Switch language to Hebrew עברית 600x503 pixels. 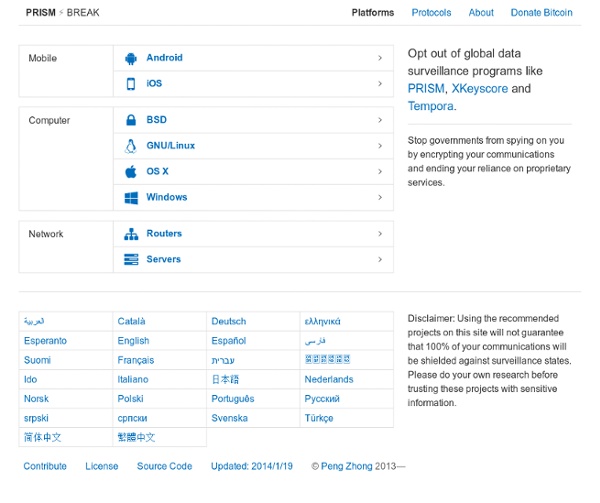(x=223, y=361)
